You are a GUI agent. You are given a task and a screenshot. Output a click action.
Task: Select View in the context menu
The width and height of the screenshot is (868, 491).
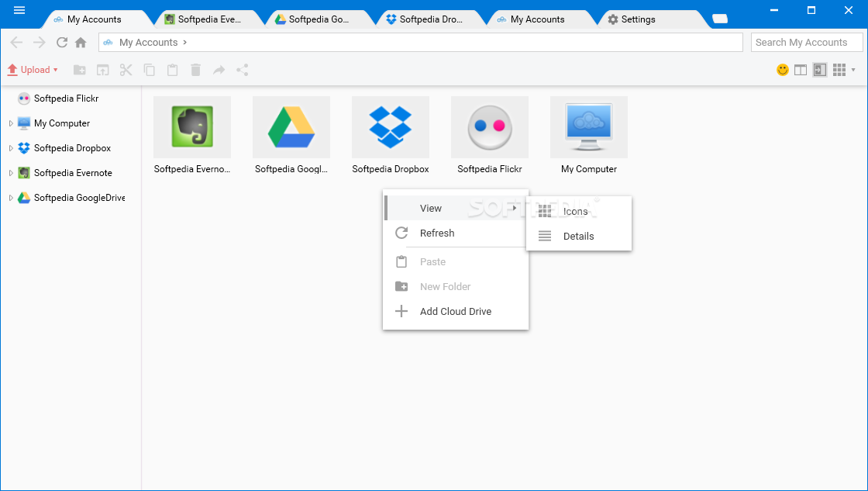coord(456,209)
